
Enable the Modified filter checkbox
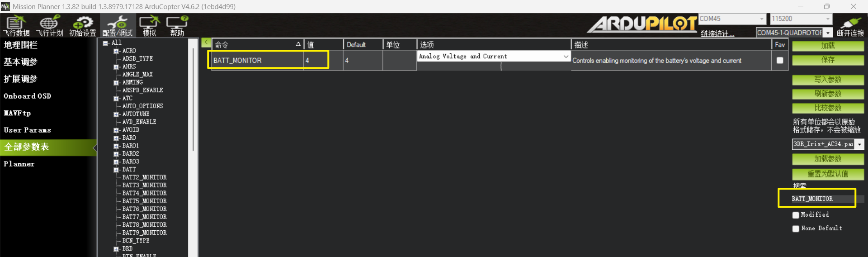pos(796,215)
